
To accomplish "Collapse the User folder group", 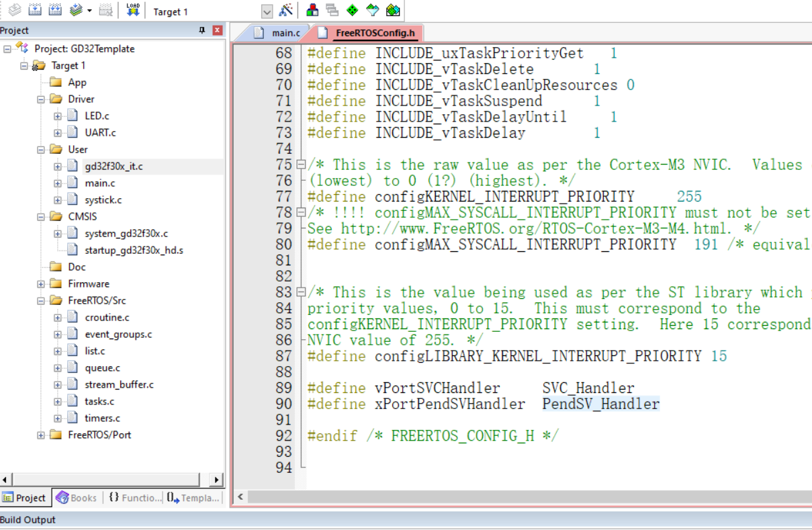I will coord(41,149).
